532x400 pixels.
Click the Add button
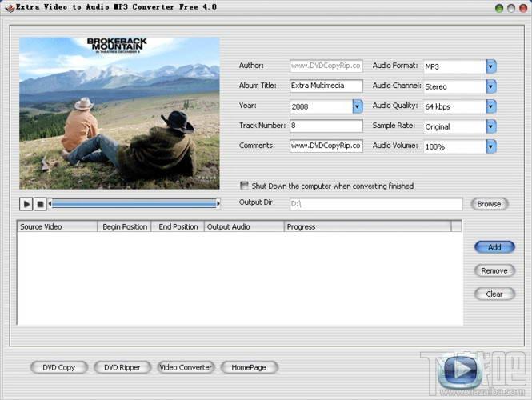pyautogui.click(x=494, y=247)
